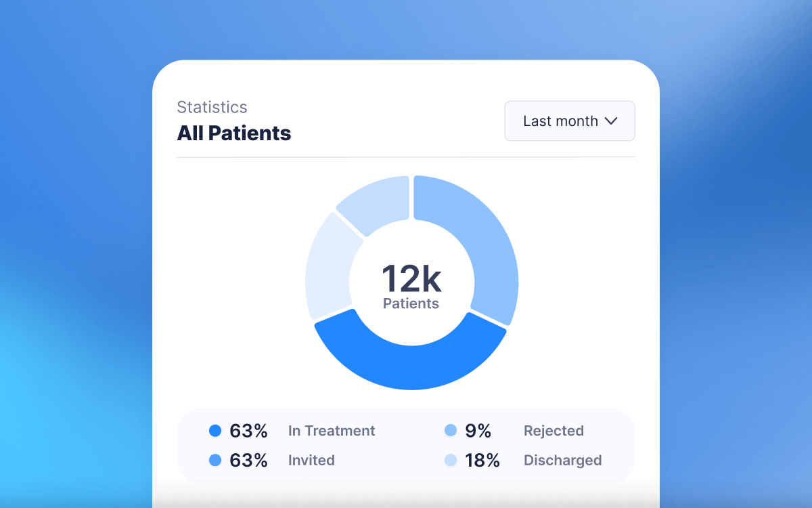
Task: Click the 63% value next to Invited
Action: point(248,461)
